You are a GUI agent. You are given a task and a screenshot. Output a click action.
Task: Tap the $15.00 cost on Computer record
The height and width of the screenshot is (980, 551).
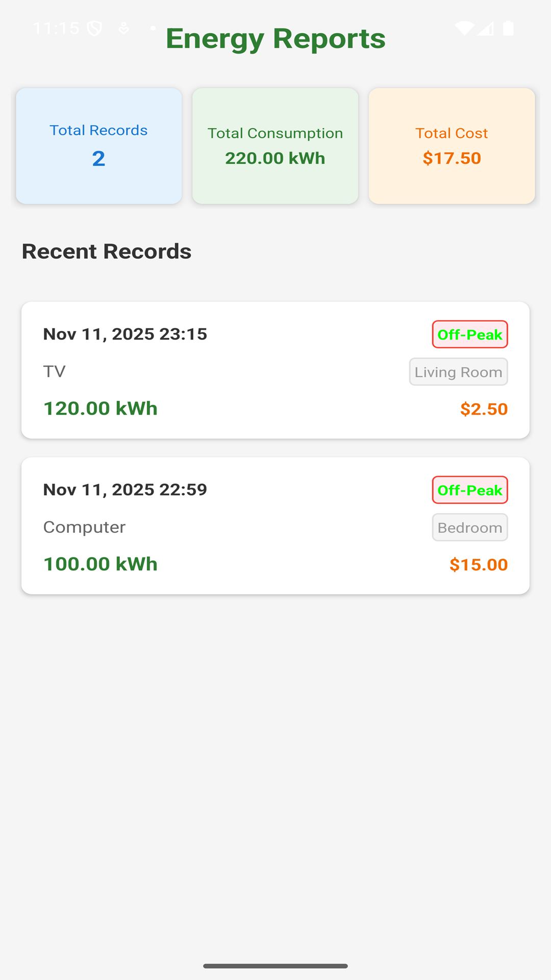pyautogui.click(x=479, y=565)
